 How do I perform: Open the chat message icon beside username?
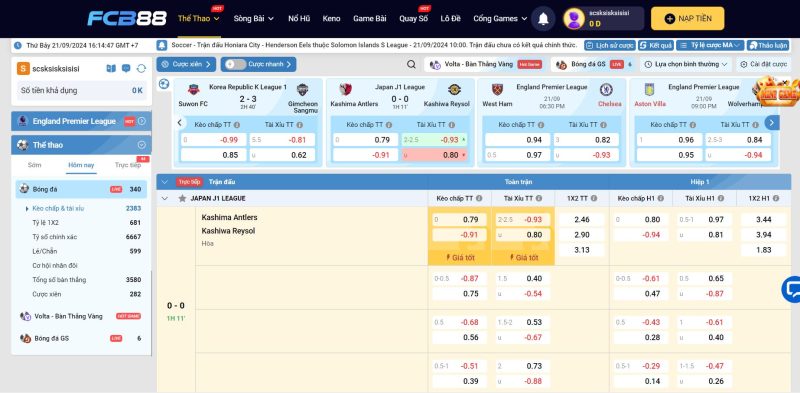[x=126, y=68]
